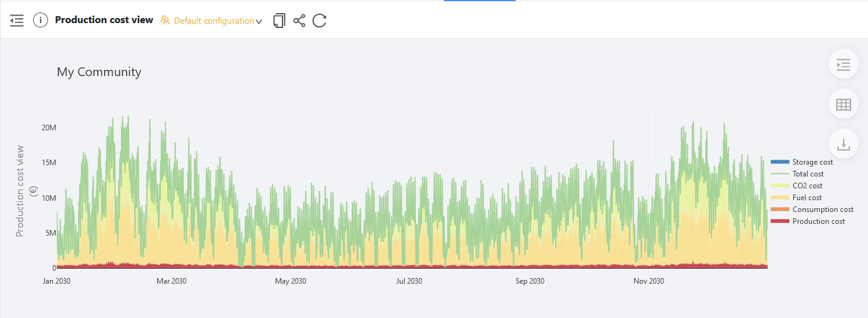Click the My Community chart title
868x318 pixels.
pos(99,72)
